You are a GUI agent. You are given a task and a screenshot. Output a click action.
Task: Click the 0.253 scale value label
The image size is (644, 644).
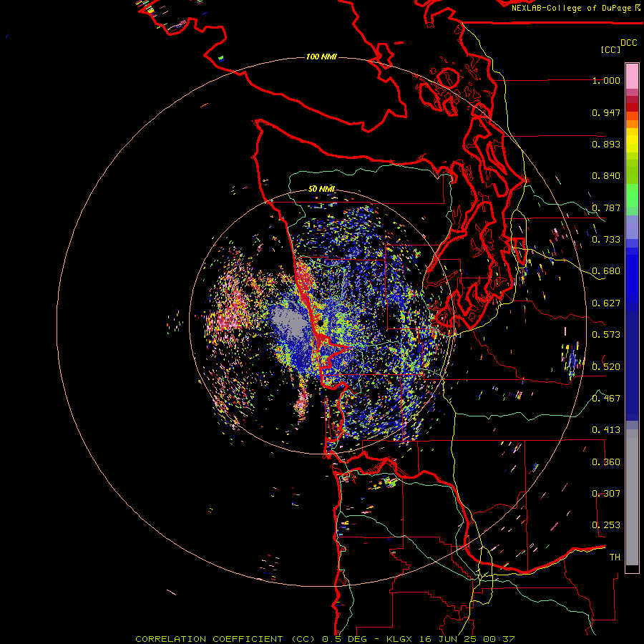(606, 525)
